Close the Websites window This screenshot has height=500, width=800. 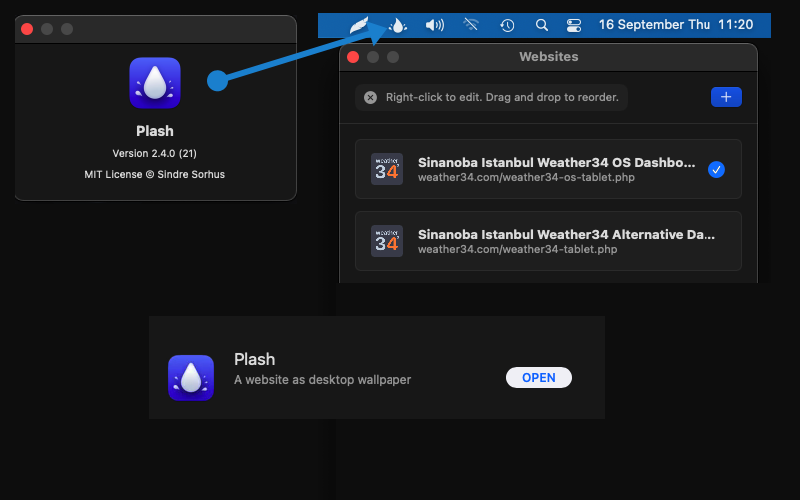click(x=353, y=57)
